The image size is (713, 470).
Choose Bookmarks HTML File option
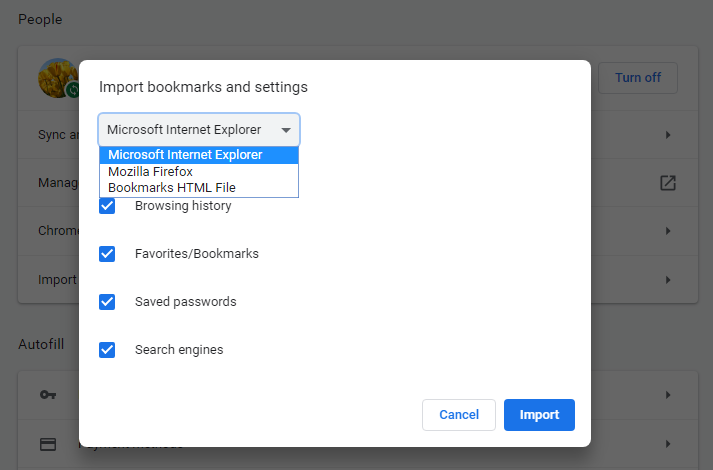(171, 187)
